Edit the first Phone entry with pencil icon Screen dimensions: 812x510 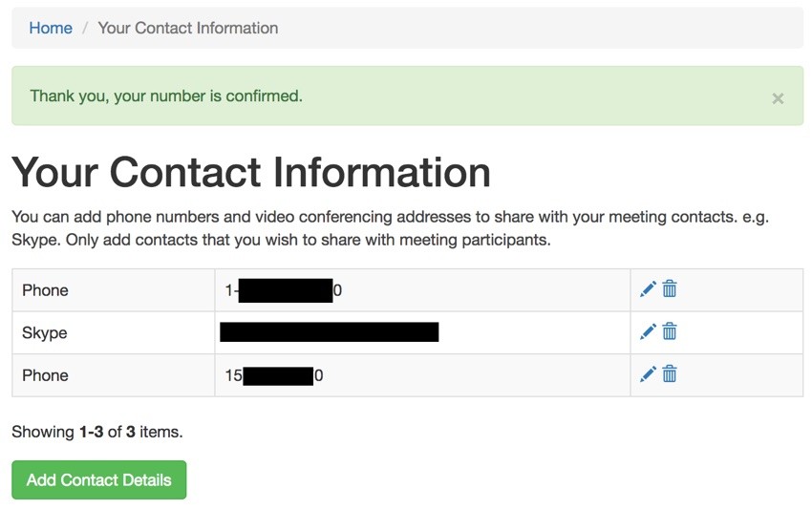(x=648, y=289)
